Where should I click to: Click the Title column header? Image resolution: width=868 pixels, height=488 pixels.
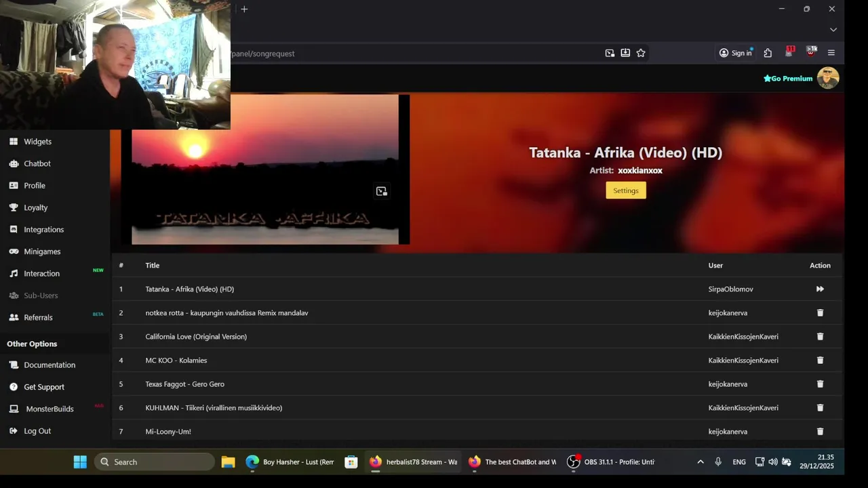(x=152, y=265)
